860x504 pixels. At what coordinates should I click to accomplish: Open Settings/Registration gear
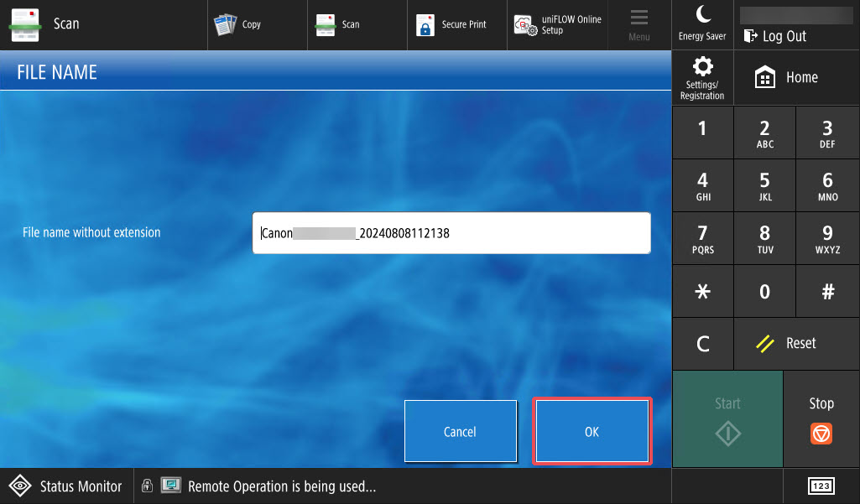point(702,78)
